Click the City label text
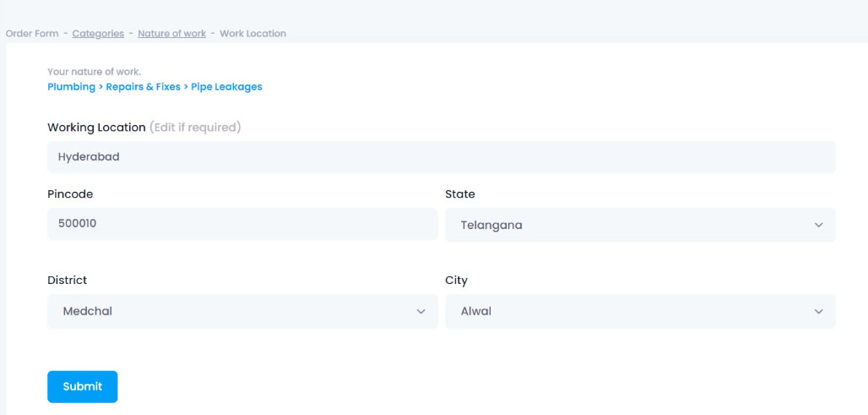The width and height of the screenshot is (868, 415). tap(456, 281)
